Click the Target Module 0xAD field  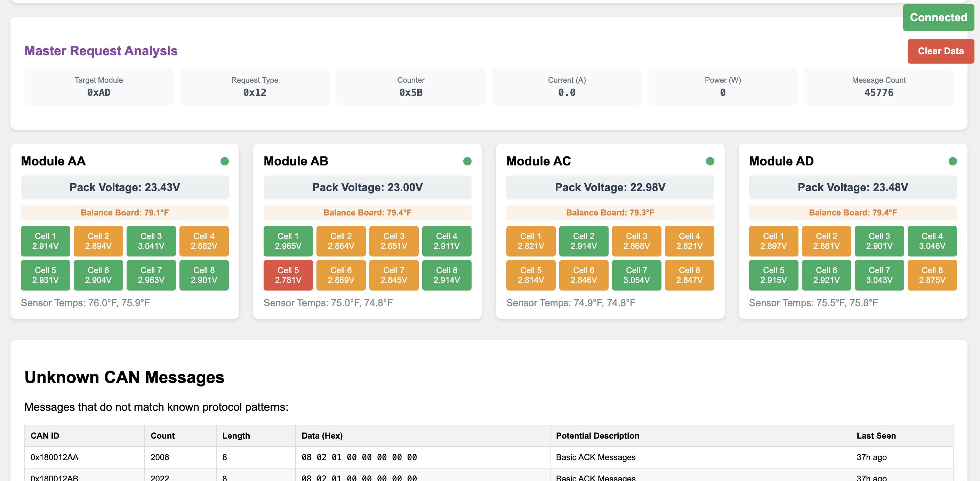(x=98, y=87)
